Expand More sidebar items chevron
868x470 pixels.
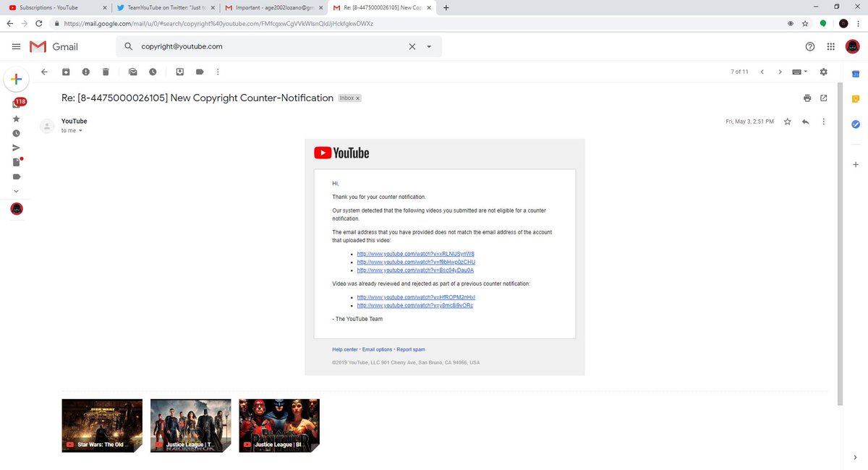click(16, 191)
